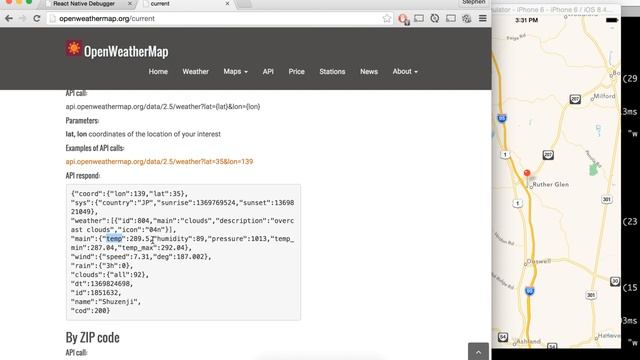Screen dimensions: 640x360
Task: Open the News nav link
Action: [x=369, y=71]
